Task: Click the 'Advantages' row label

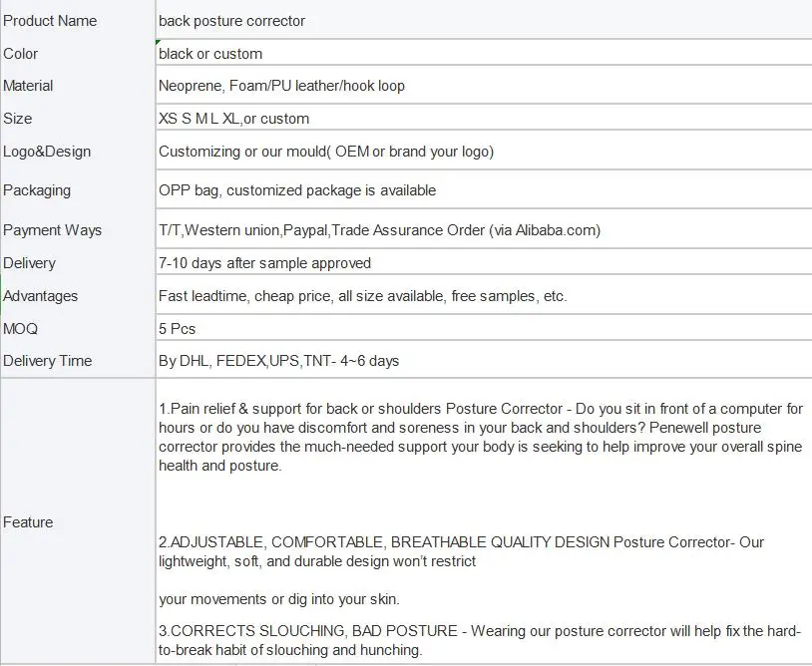Action: pos(40,296)
